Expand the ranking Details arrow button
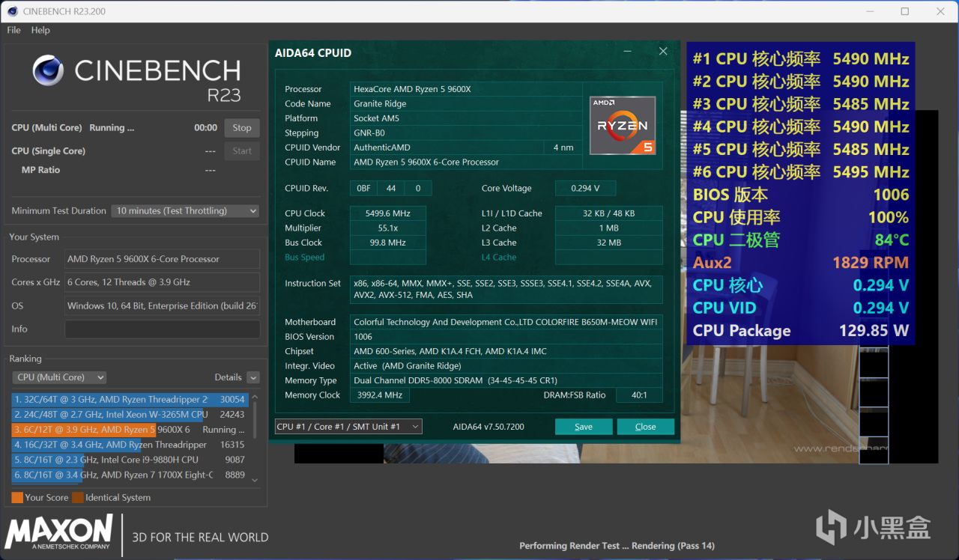Image resolution: width=959 pixels, height=560 pixels. tap(253, 377)
